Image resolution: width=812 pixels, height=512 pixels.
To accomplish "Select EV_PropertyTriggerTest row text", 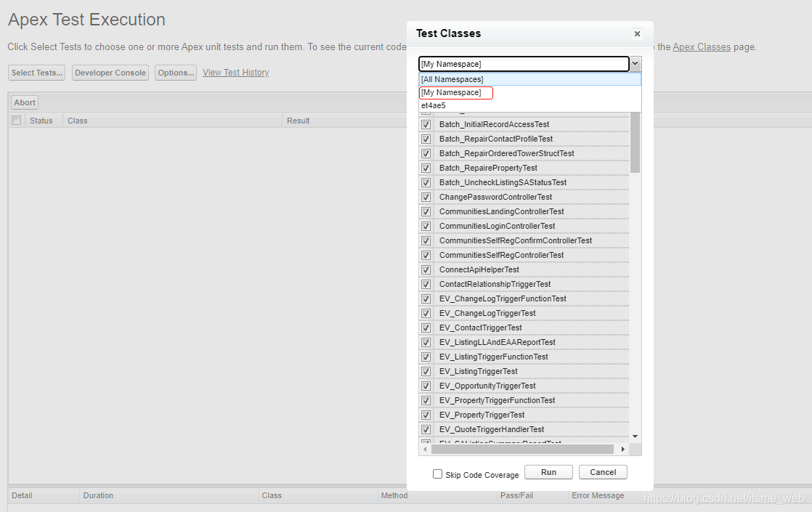I will 482,415.
